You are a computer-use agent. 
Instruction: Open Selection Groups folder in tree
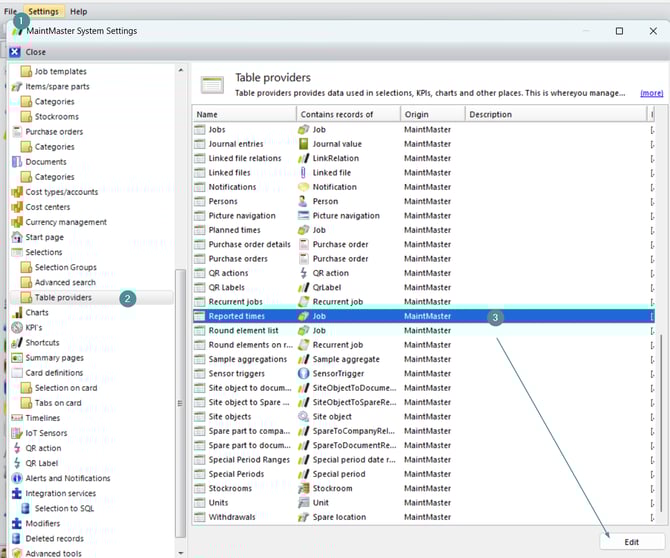point(65,267)
